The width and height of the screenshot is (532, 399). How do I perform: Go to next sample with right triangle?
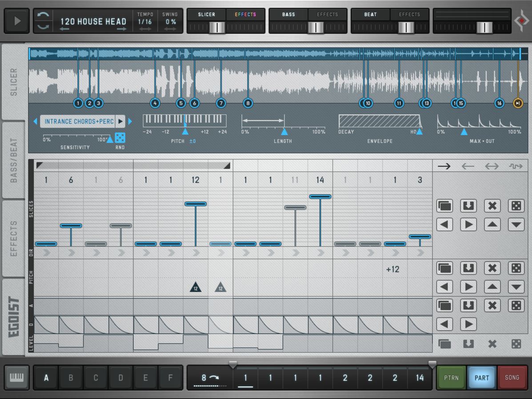(x=130, y=121)
